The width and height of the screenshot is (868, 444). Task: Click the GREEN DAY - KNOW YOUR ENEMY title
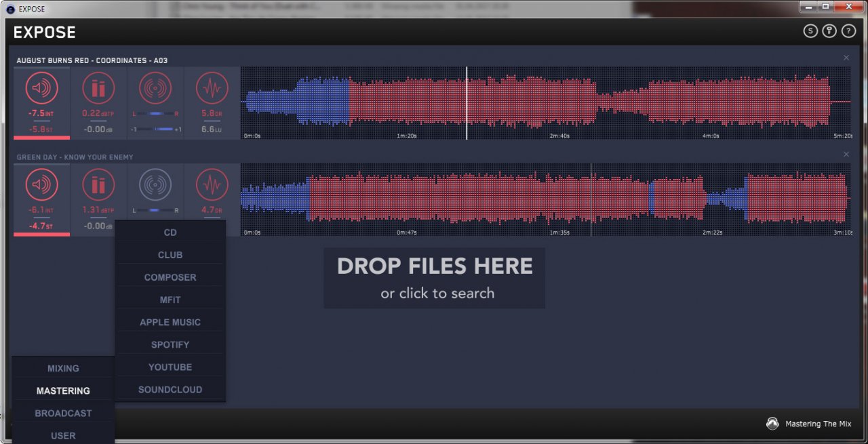click(x=75, y=157)
